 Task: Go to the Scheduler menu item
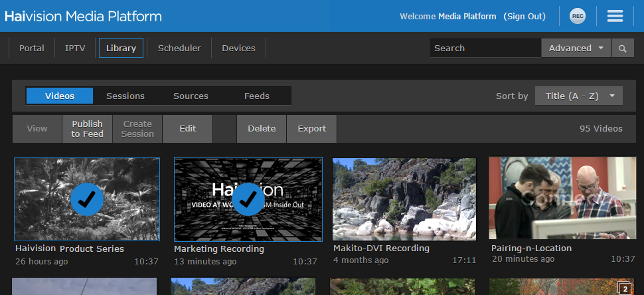179,48
